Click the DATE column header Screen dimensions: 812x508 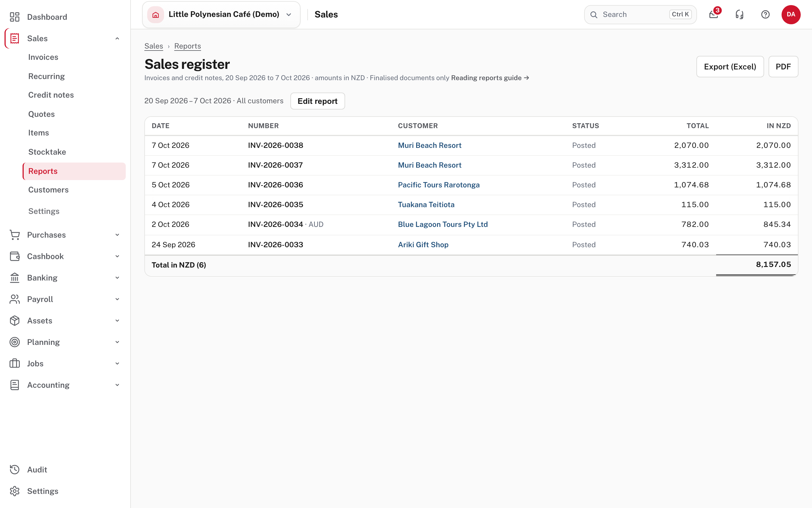coord(160,126)
